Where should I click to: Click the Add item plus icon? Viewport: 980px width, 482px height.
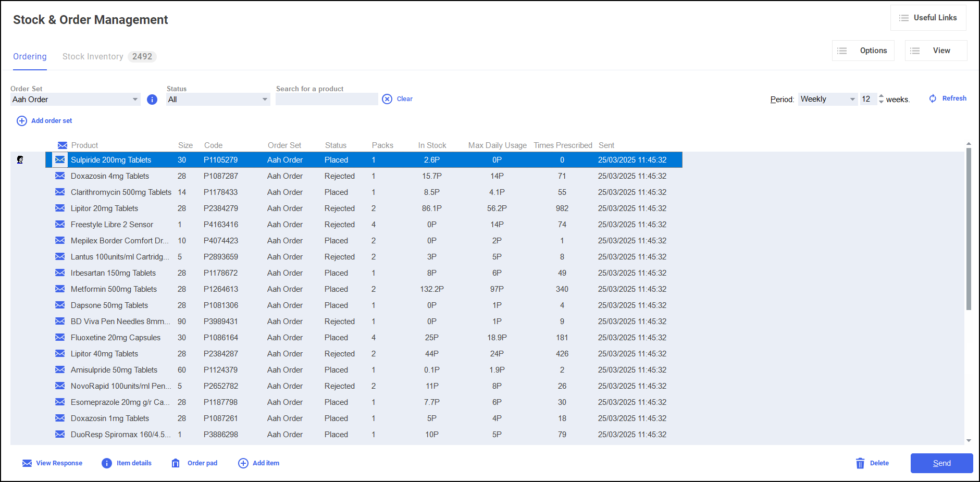point(243,463)
